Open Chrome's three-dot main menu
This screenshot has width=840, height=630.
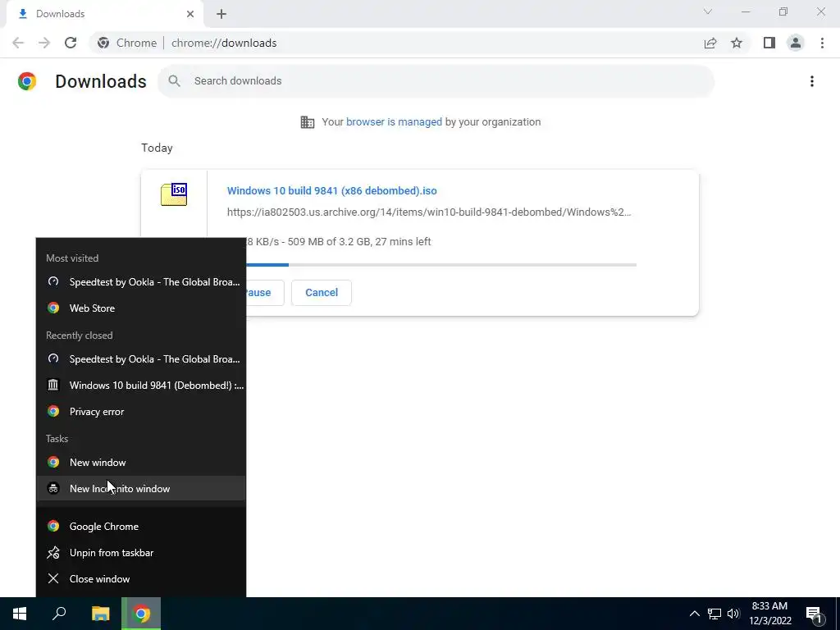822,43
